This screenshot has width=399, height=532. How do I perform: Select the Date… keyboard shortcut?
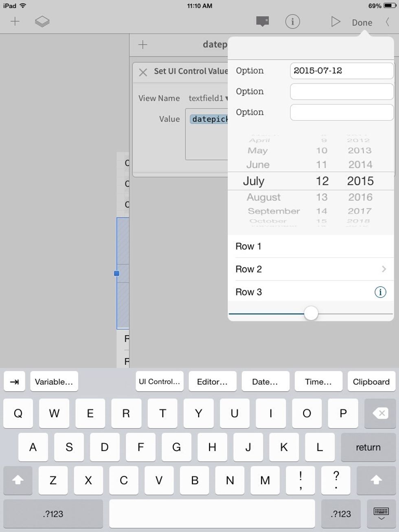click(265, 381)
